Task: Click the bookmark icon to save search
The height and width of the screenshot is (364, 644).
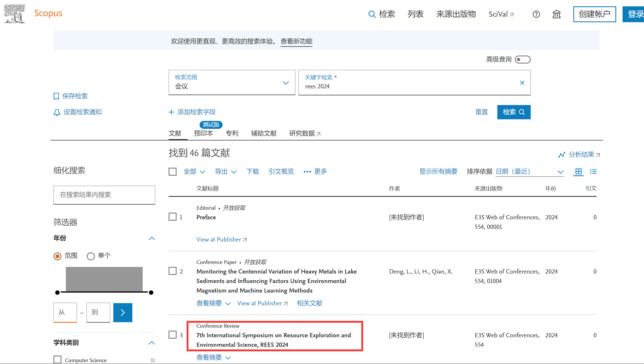Action: tap(56, 96)
